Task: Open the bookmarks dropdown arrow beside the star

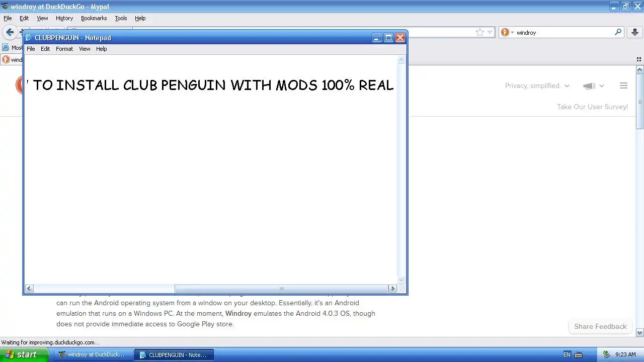Action: point(490,33)
